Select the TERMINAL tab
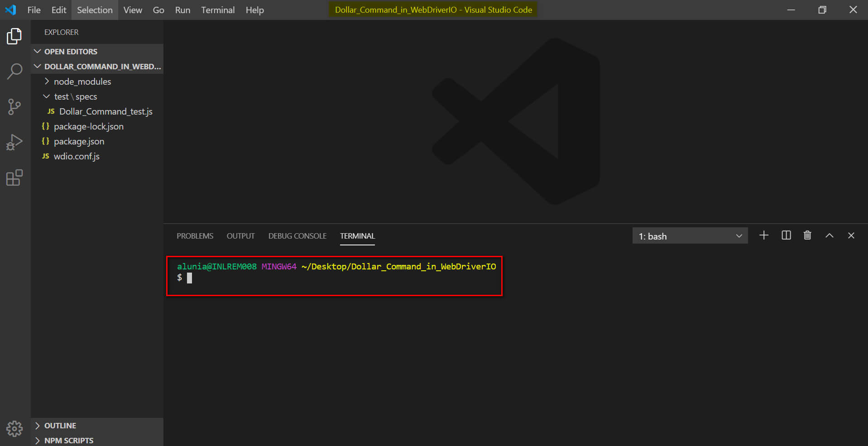 tap(357, 236)
